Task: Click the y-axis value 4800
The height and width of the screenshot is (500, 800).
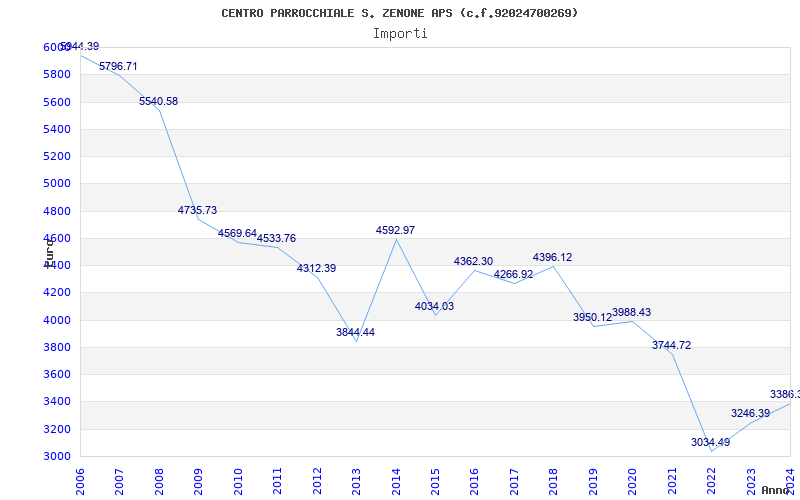Action: 57,211
